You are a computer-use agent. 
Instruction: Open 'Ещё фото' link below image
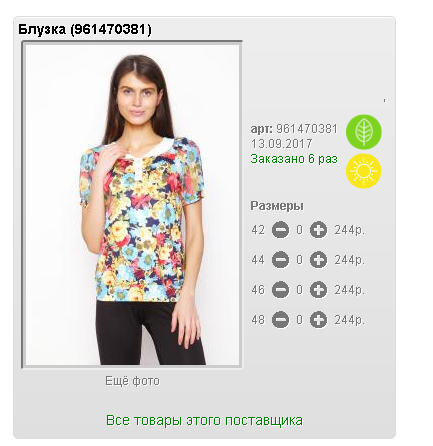[132, 381]
